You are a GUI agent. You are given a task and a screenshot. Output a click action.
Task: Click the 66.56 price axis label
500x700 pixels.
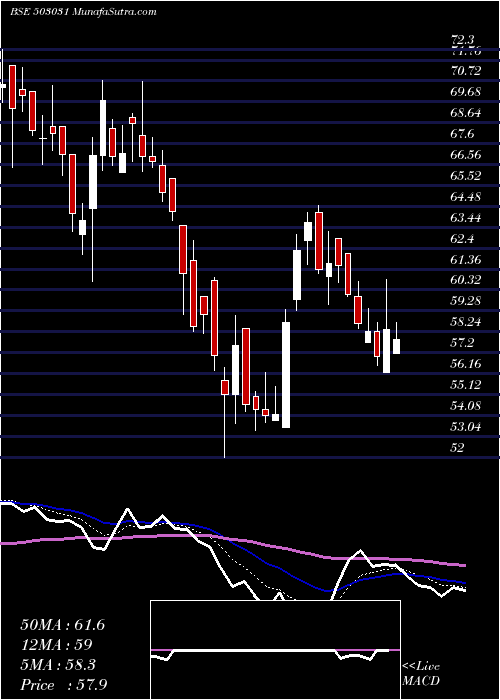467,155
